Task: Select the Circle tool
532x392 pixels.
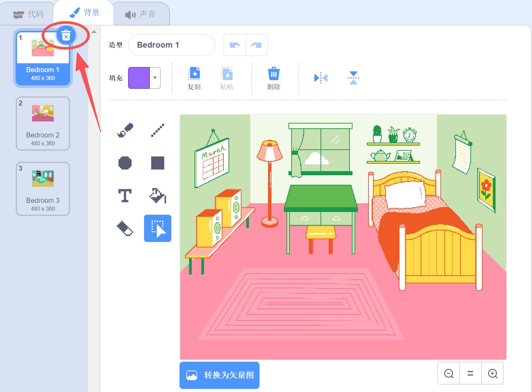Action: 125,163
